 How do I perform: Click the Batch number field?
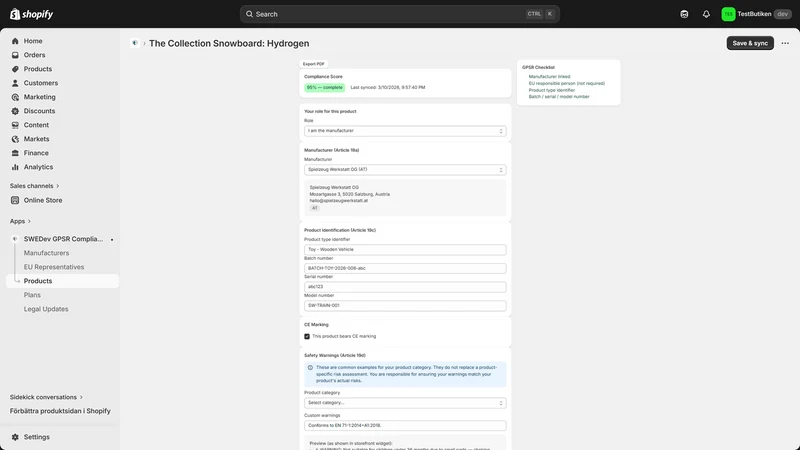[405, 268]
